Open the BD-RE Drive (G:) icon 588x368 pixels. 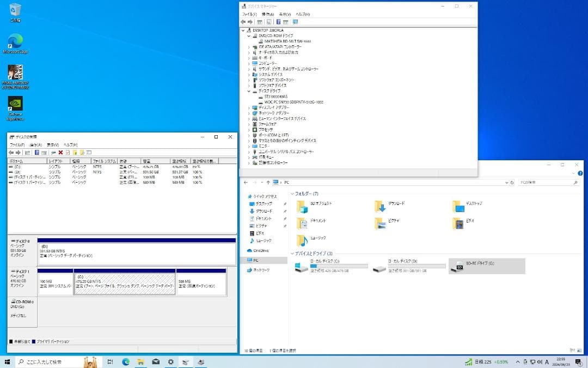pos(459,266)
